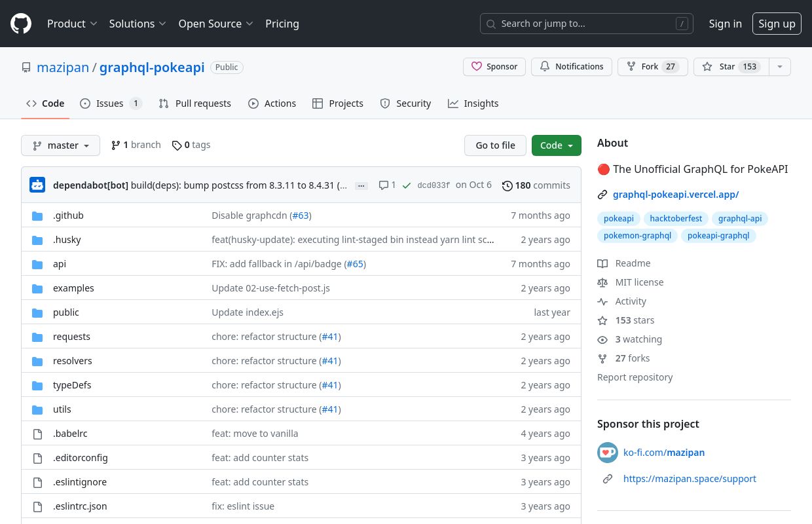This screenshot has width=812, height=524.
Task: Click the book icon next to Readme
Action: click(602, 263)
